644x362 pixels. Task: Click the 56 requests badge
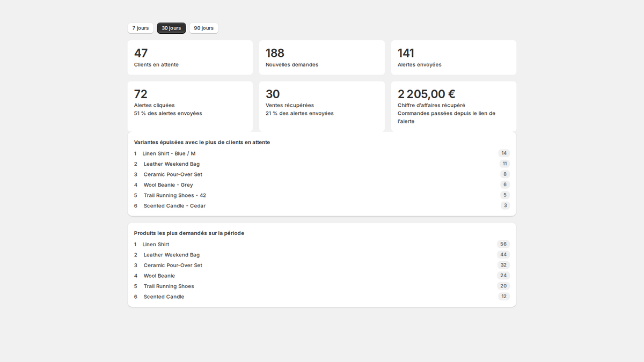[x=503, y=244]
